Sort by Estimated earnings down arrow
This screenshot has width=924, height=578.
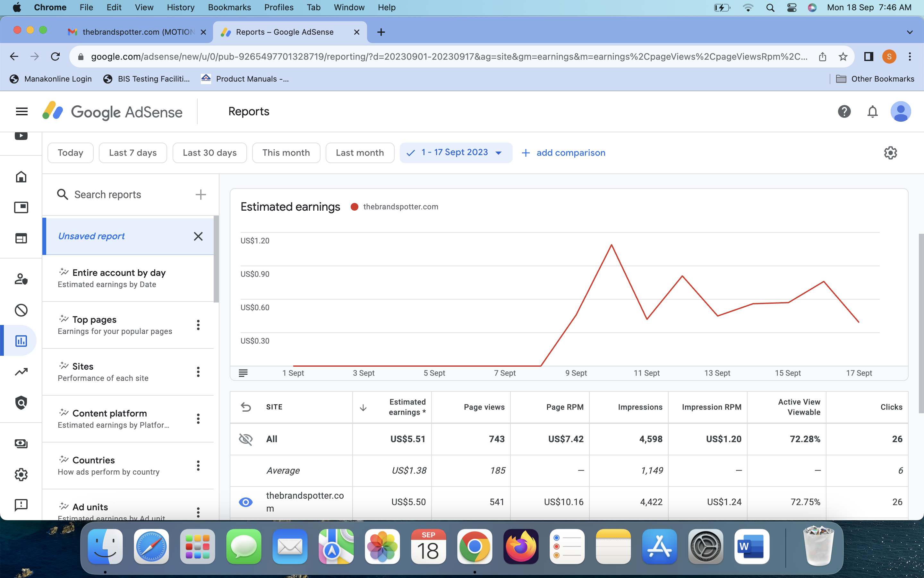pyautogui.click(x=363, y=407)
